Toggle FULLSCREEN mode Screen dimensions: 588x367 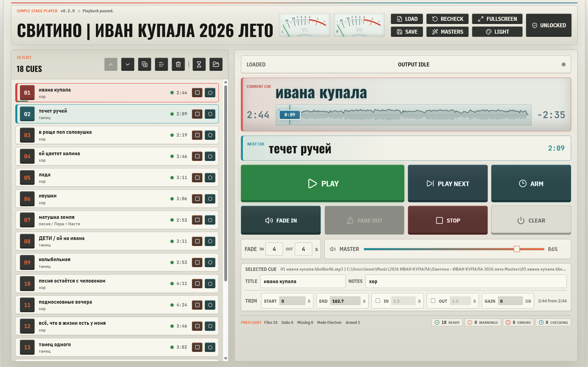pos(497,19)
